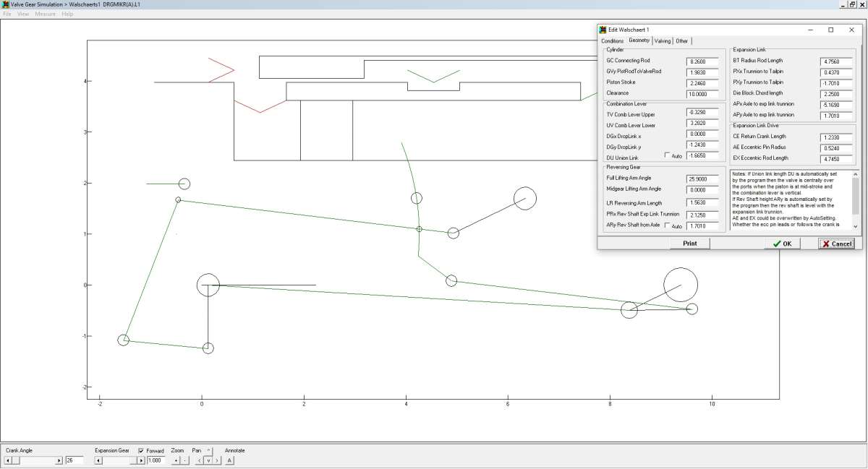Edit BT Radius Rod Length value

pos(836,61)
